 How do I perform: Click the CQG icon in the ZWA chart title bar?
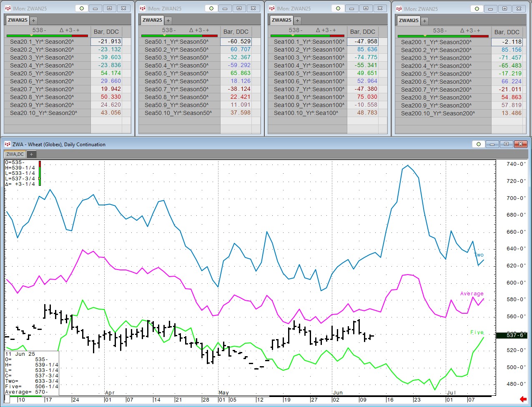point(7,145)
